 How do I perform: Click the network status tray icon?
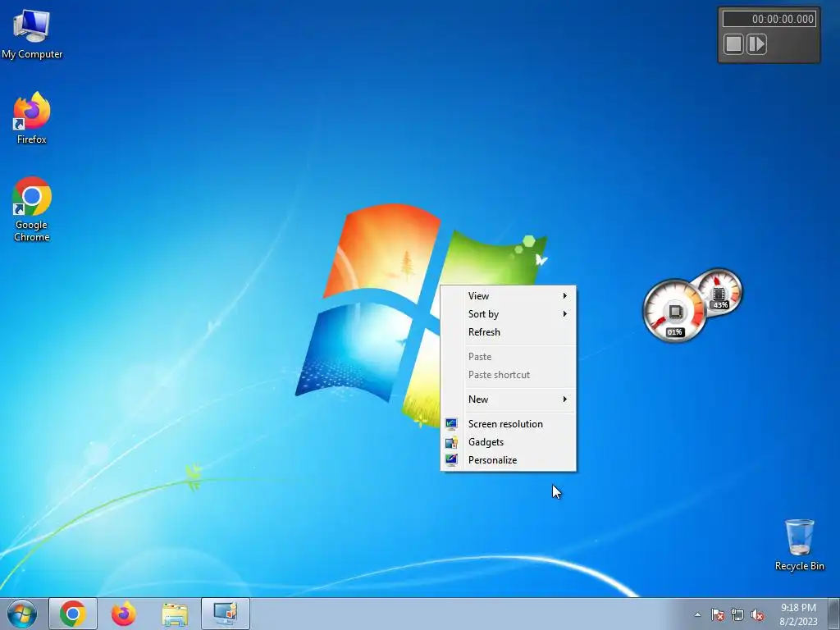point(737,614)
